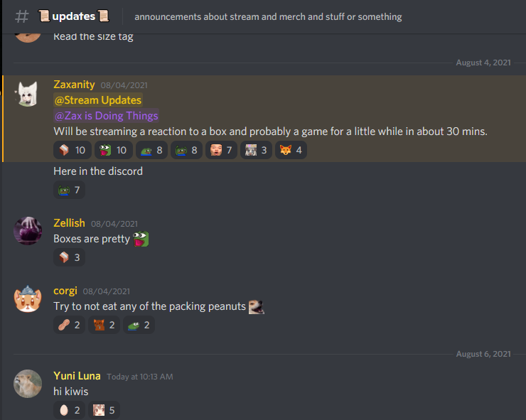Toggle the open-mouth frog reaction with 10
Image resolution: width=526 pixels, height=420 pixels.
pyautogui.click(x=114, y=150)
